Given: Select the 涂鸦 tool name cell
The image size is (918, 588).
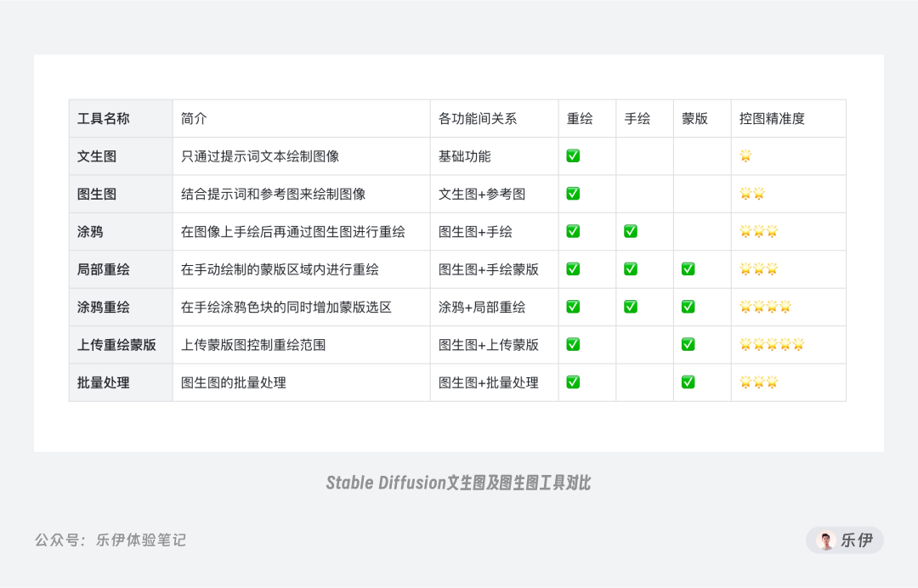Looking at the screenshot, I should tap(121, 232).
